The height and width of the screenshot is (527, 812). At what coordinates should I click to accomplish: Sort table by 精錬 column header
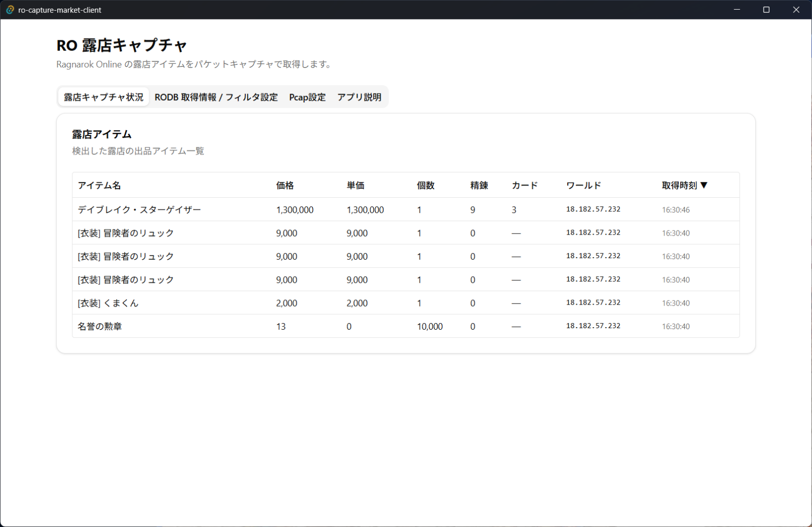coord(479,186)
